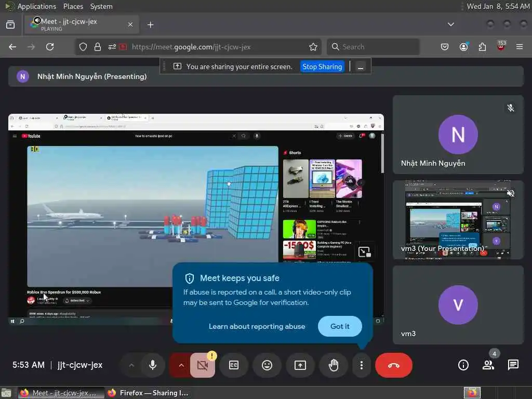Raise your hand in the meeting
This screenshot has height=399, width=532.
point(334,365)
